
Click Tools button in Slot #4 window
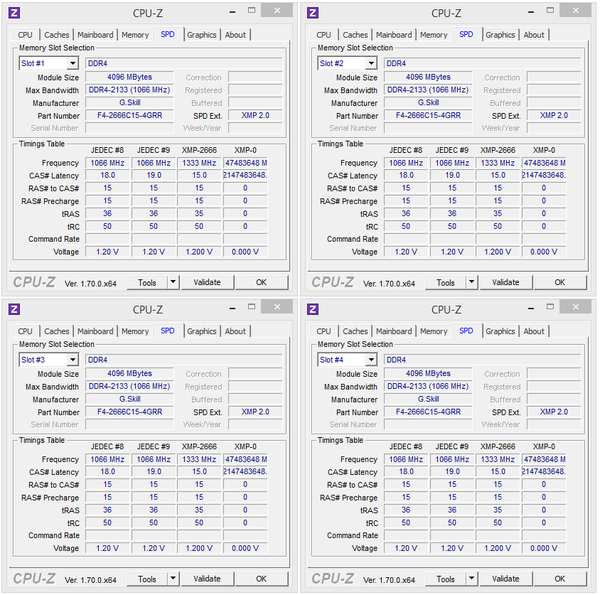(446, 579)
